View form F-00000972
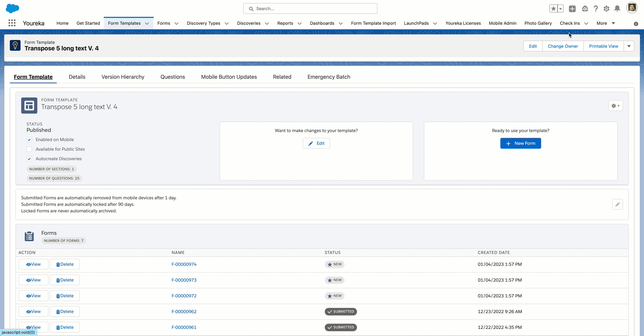644x336 pixels. point(33,296)
